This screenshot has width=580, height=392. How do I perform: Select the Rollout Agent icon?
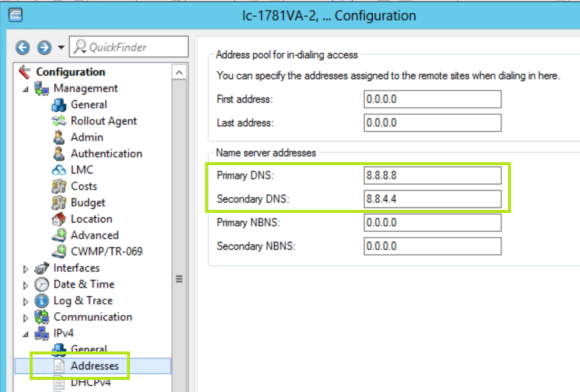59,121
